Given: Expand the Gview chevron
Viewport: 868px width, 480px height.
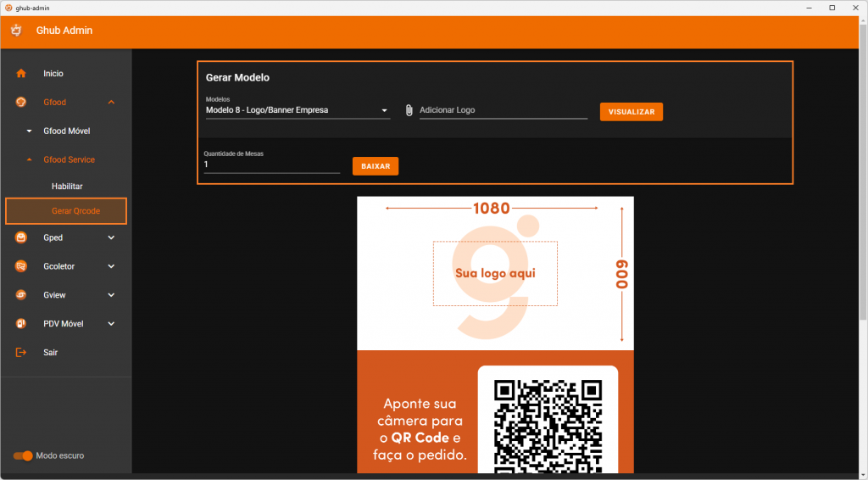Looking at the screenshot, I should [111, 295].
